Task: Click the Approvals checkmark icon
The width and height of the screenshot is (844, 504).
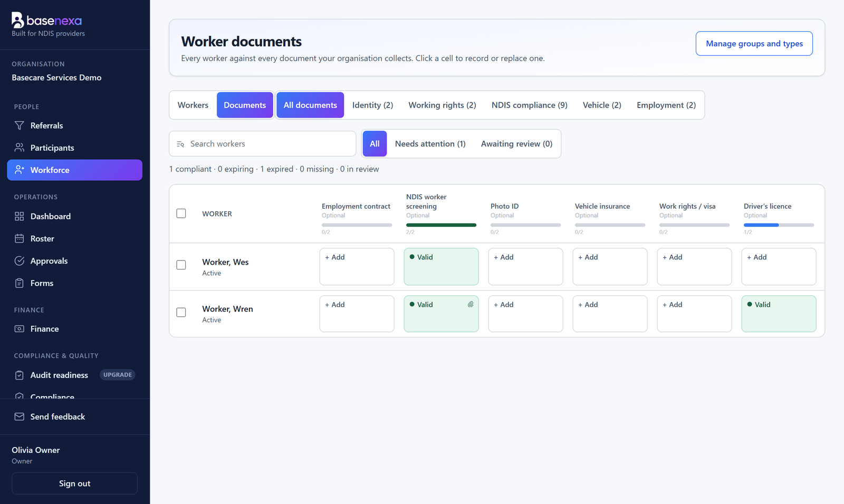Action: click(20, 261)
